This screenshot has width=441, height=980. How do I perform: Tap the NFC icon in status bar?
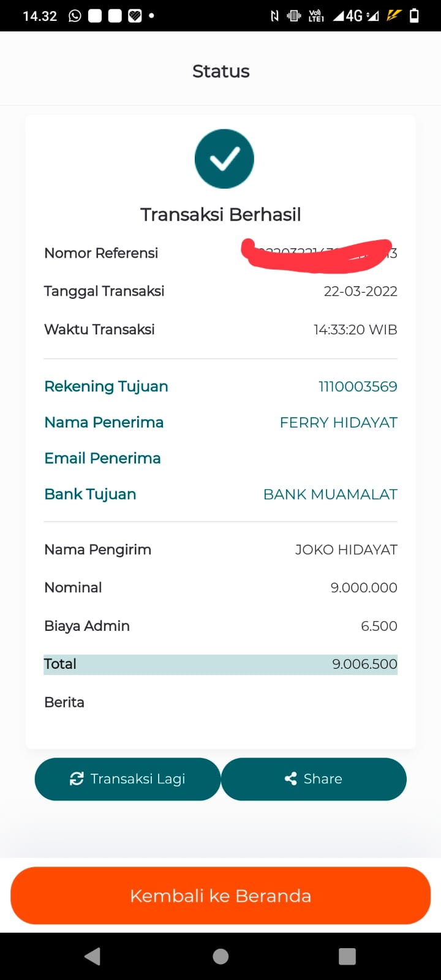click(274, 16)
